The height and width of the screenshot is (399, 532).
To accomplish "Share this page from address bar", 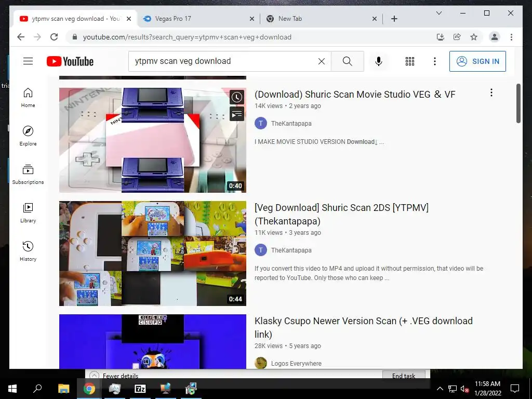I will pos(457,37).
